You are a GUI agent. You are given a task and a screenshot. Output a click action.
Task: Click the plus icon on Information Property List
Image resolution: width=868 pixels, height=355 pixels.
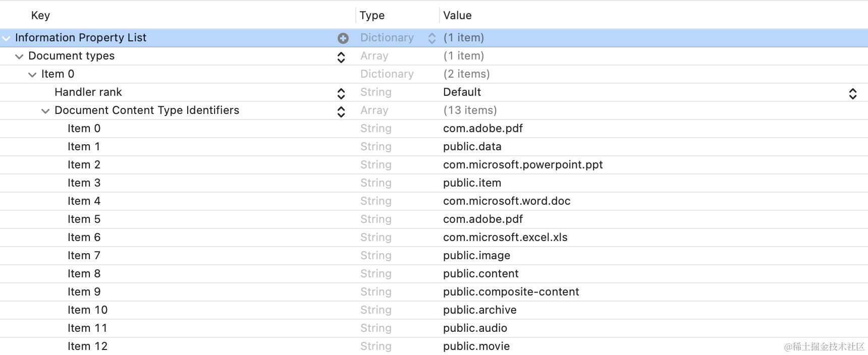[343, 38]
